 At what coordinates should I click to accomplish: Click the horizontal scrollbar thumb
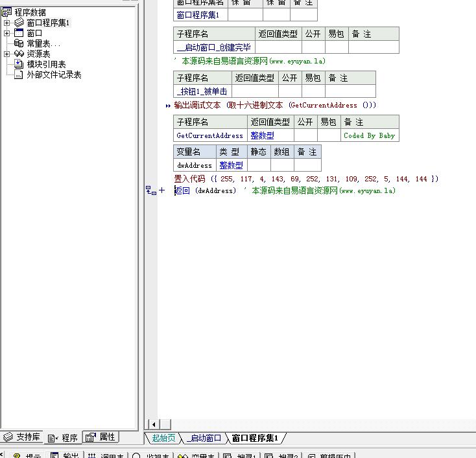pos(165,424)
